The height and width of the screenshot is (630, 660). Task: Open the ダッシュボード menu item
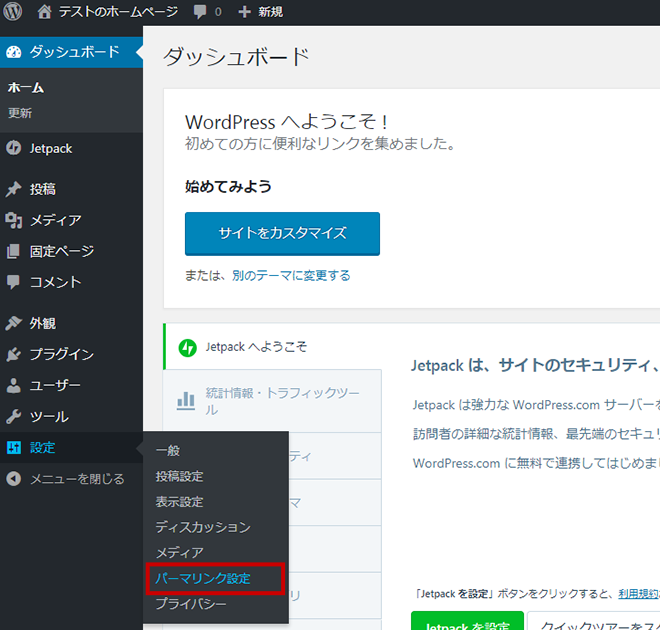pos(72,52)
